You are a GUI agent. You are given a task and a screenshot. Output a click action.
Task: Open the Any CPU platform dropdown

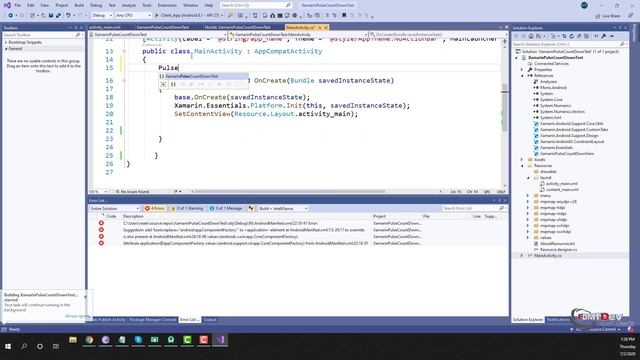(x=133, y=16)
